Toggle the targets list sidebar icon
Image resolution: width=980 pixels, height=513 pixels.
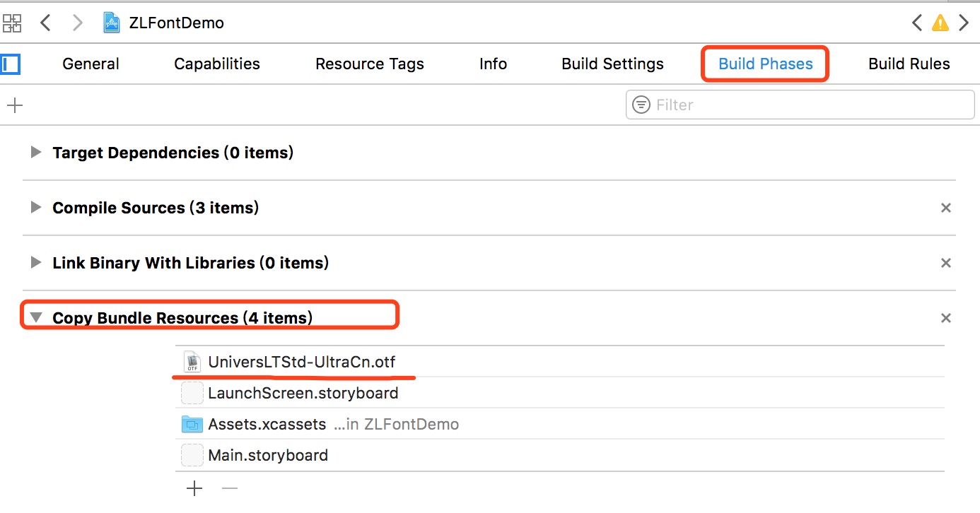[11, 64]
